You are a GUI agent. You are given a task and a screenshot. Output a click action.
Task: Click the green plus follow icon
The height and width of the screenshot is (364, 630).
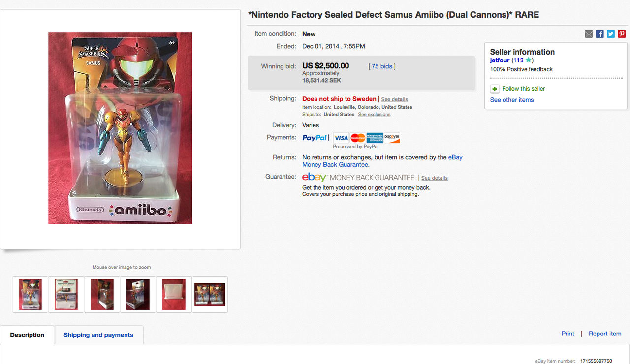click(495, 89)
